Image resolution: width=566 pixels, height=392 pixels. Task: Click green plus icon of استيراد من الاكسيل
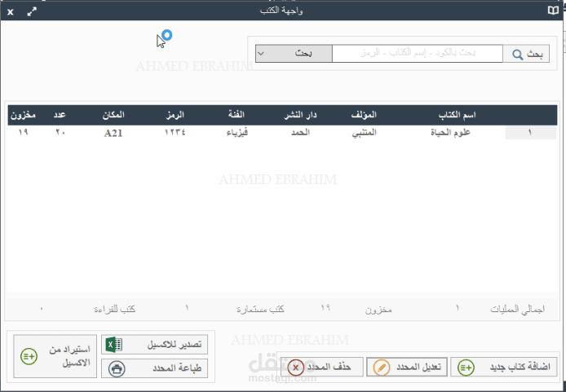[29, 356]
